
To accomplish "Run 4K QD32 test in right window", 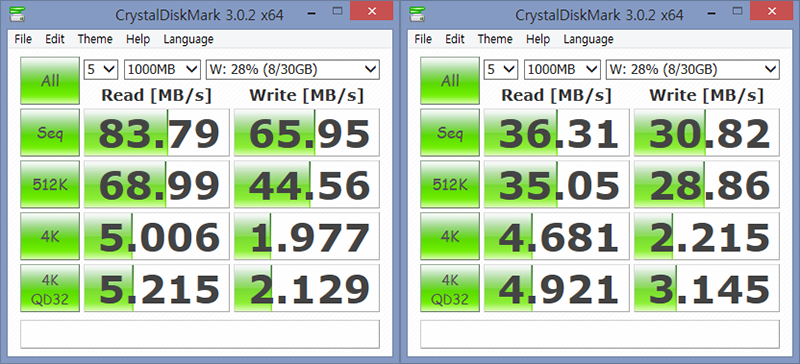I will [x=450, y=288].
